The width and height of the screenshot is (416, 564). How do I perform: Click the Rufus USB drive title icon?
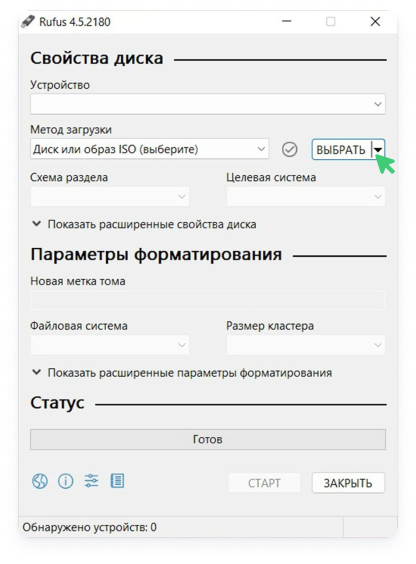coord(28,22)
